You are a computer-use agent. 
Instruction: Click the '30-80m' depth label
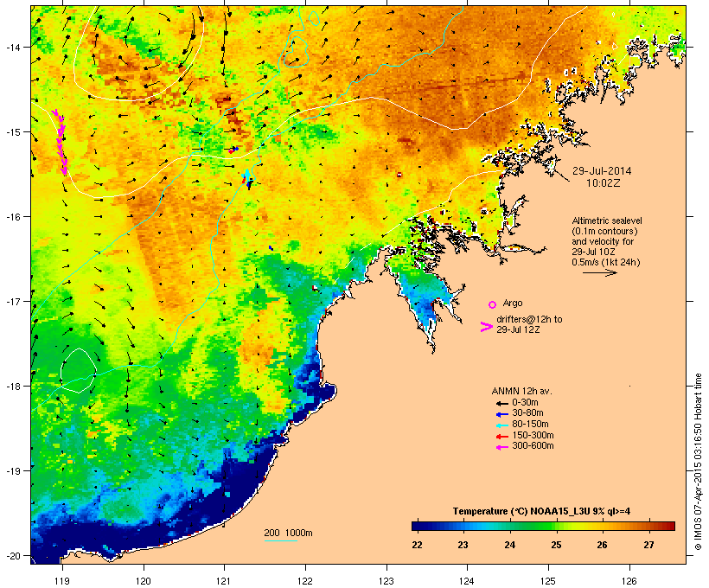pos(527,413)
